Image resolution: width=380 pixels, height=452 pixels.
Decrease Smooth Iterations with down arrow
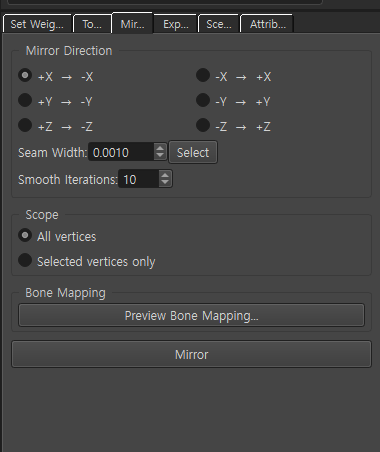[x=165, y=183]
